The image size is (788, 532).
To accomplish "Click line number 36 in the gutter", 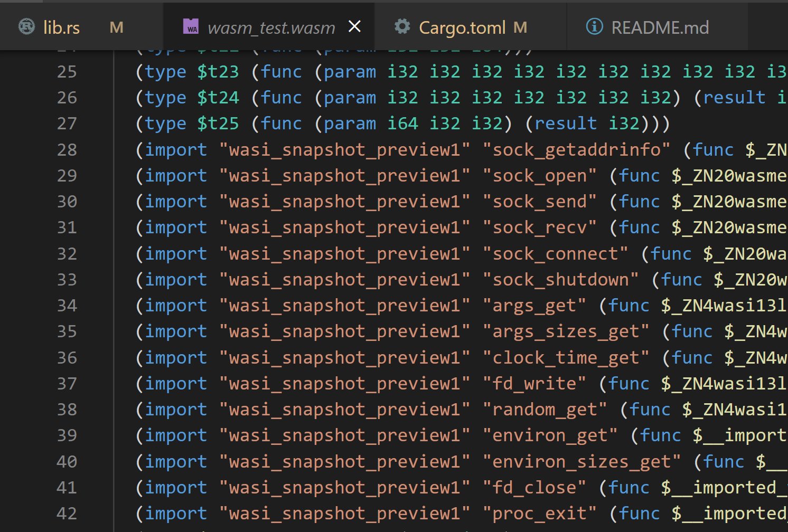I will tap(67, 358).
